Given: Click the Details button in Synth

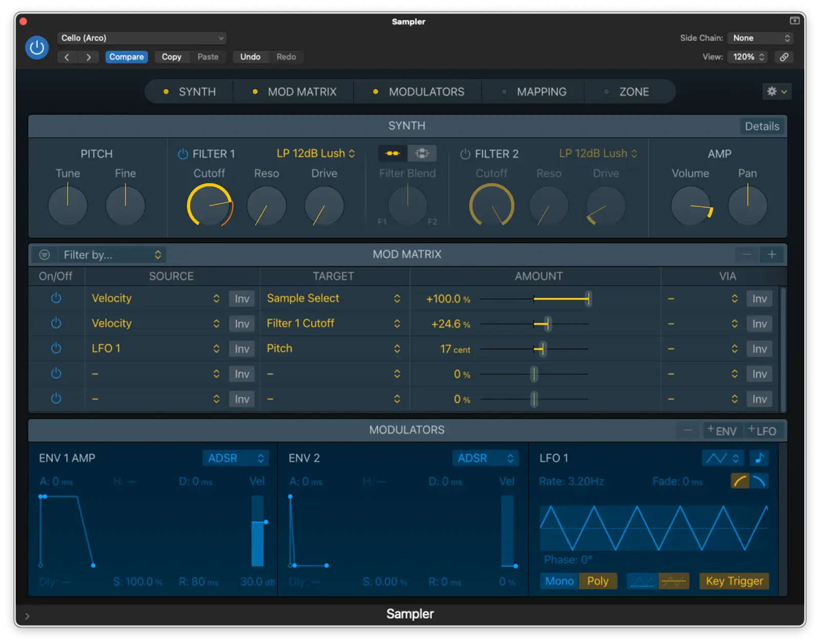Looking at the screenshot, I should click(x=762, y=127).
